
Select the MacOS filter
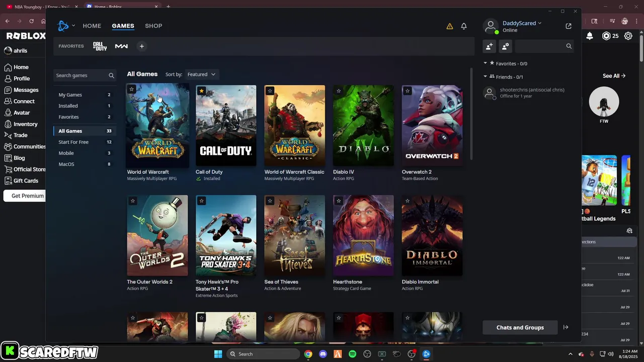click(85, 164)
